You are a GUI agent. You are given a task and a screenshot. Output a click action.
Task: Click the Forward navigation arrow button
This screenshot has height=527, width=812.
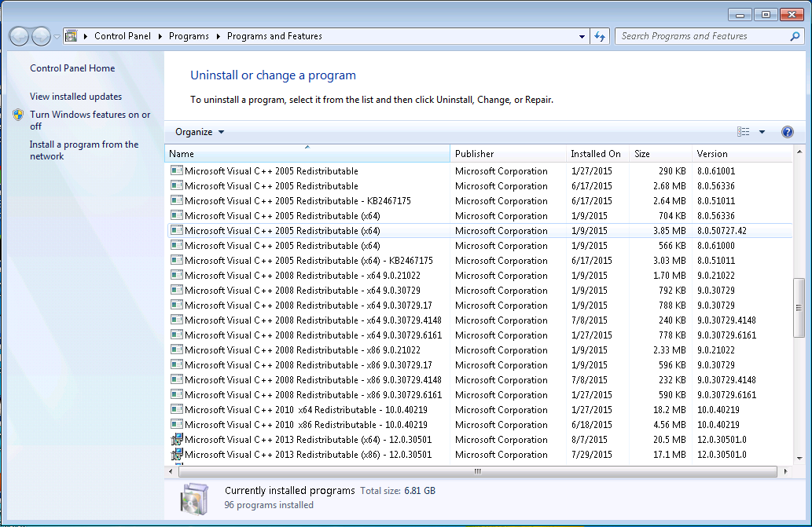click(x=42, y=36)
